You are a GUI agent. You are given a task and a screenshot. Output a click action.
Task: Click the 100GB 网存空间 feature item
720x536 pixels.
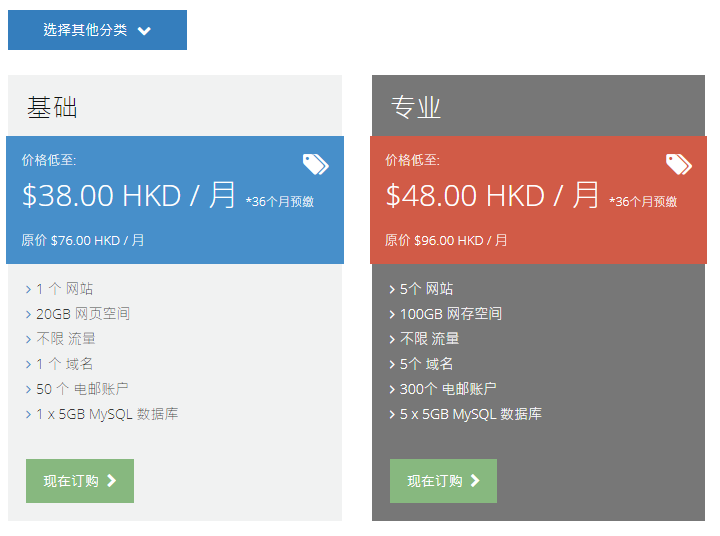click(x=450, y=314)
